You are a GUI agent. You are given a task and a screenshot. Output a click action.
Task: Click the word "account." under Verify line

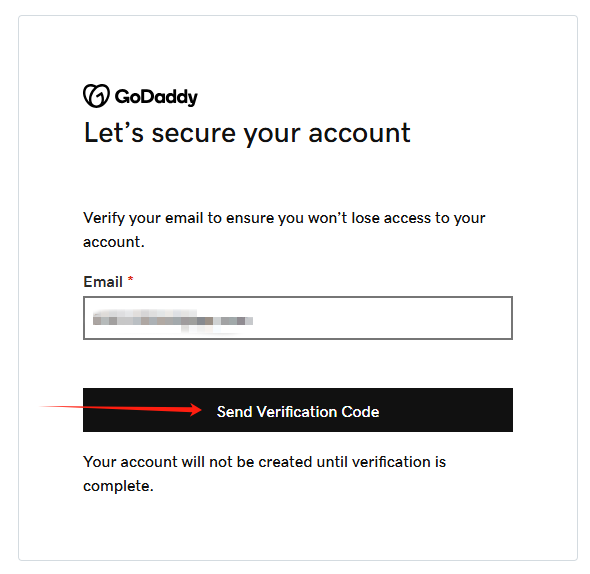[x=114, y=242]
